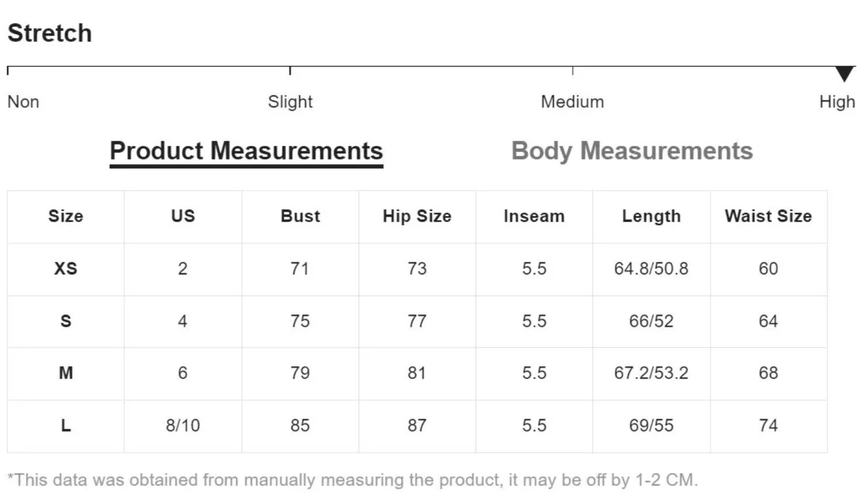Click the High stretch triangle marker
Viewport: 857px width, 504px height.
(844, 73)
